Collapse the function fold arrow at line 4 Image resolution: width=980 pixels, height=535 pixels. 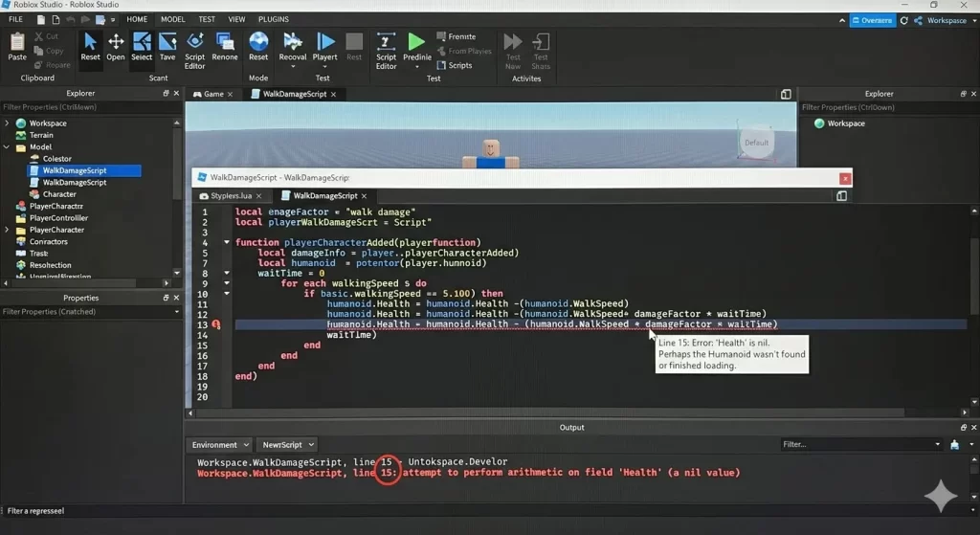[x=227, y=242]
